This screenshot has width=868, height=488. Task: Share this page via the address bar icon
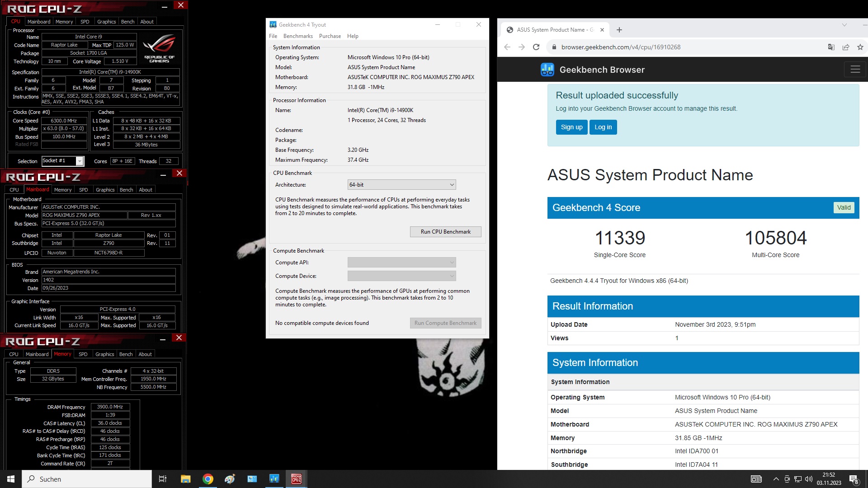845,47
